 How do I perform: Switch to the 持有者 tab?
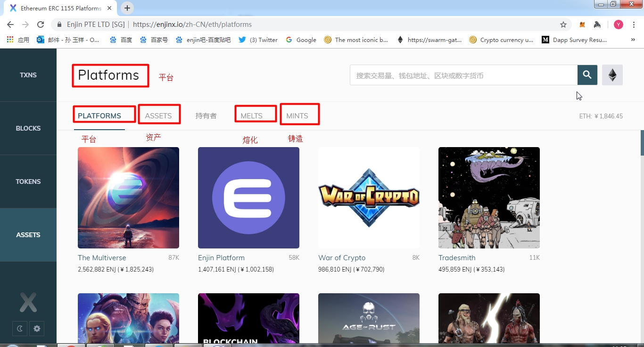[x=206, y=116]
